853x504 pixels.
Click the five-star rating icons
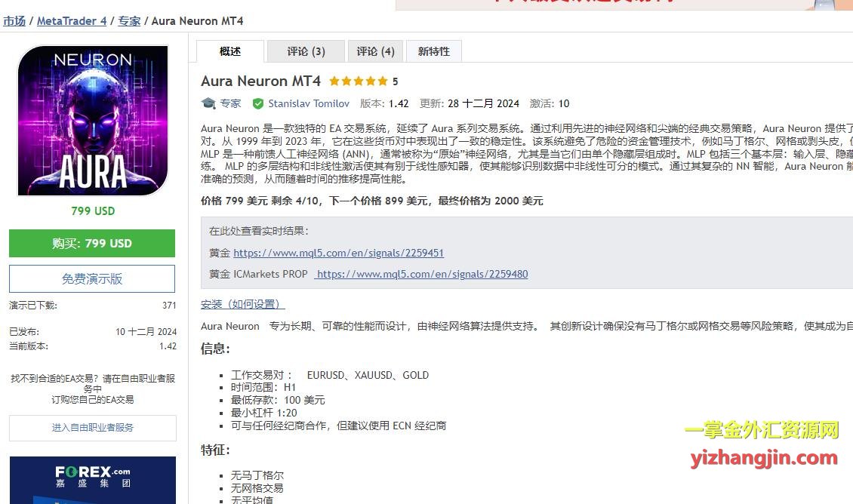[359, 81]
